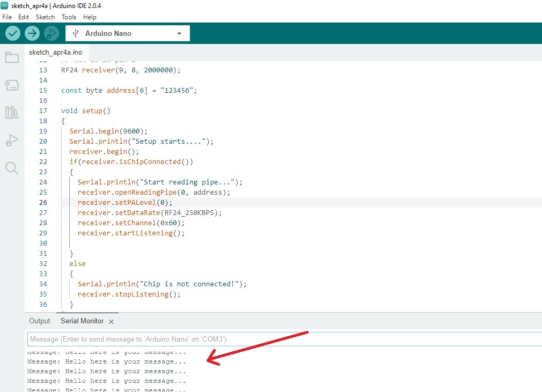Click the receiver.startListening() line
The width and height of the screenshot is (542, 392).
coord(131,233)
